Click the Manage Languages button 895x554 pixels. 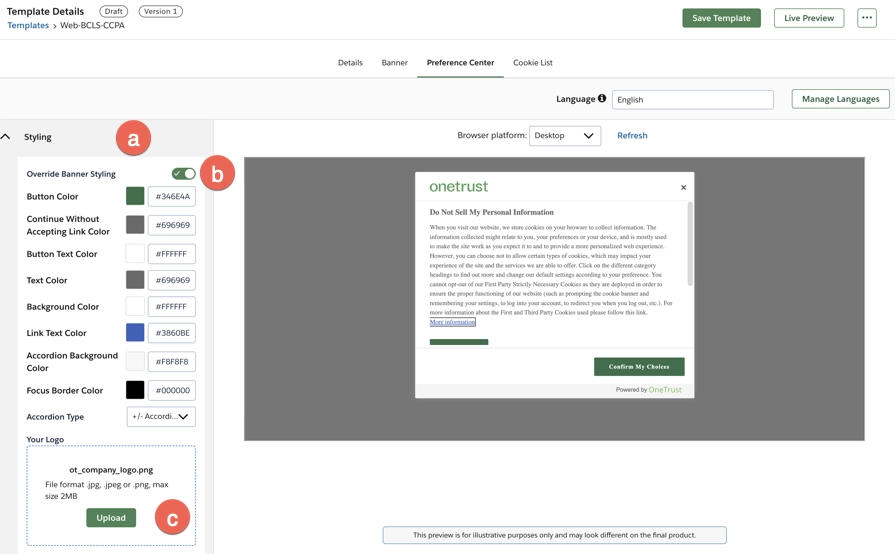[x=840, y=99]
